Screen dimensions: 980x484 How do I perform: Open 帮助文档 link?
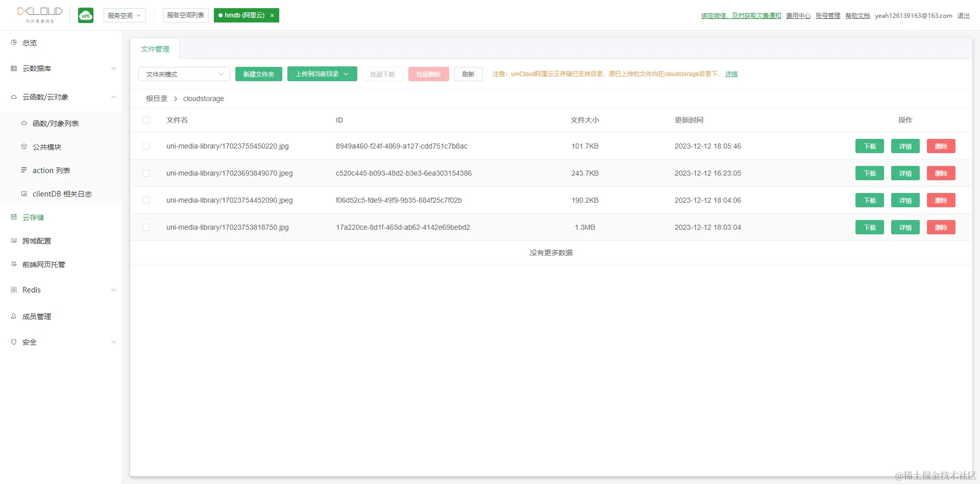(x=857, y=16)
